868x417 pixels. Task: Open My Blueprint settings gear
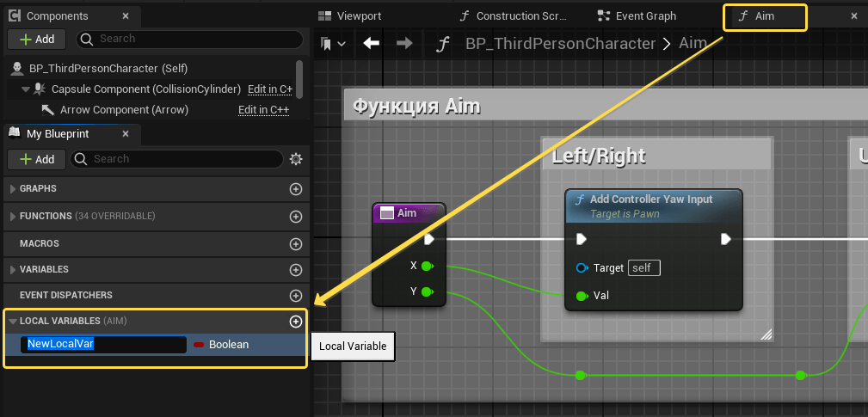[x=296, y=159]
